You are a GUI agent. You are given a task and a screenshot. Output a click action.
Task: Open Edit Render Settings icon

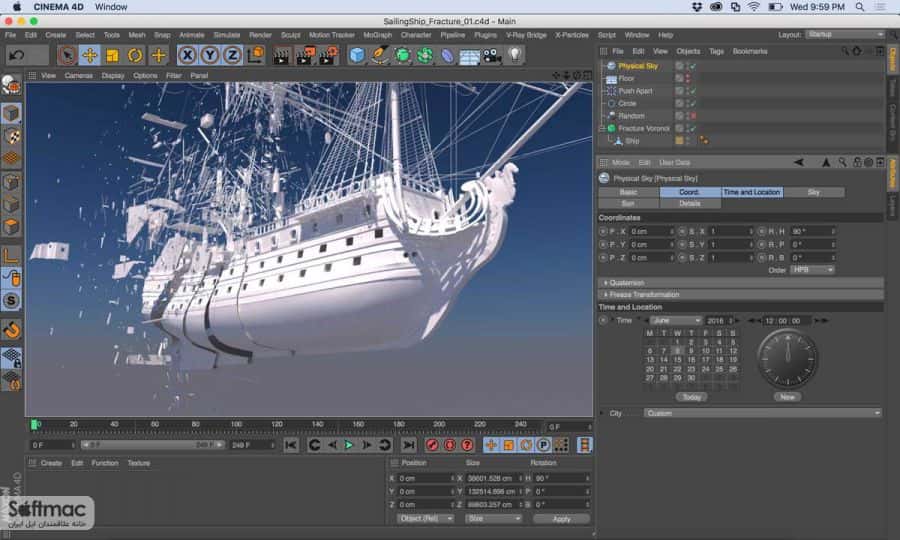[328, 56]
